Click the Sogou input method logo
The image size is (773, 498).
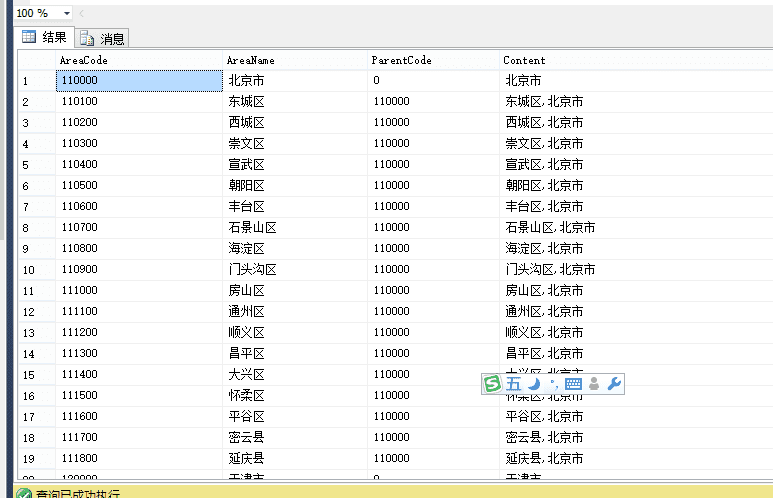point(492,384)
